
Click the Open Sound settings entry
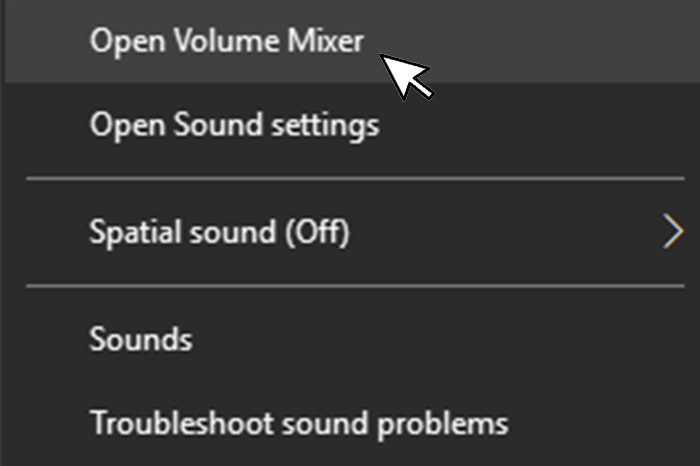click(x=234, y=125)
